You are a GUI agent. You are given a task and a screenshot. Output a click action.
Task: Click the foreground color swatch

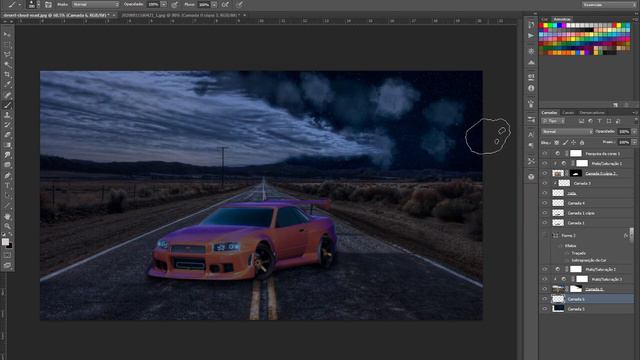[x=5, y=242]
